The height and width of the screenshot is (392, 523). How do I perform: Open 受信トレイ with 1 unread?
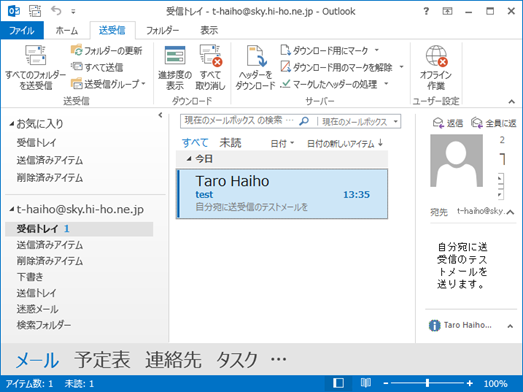point(79,229)
